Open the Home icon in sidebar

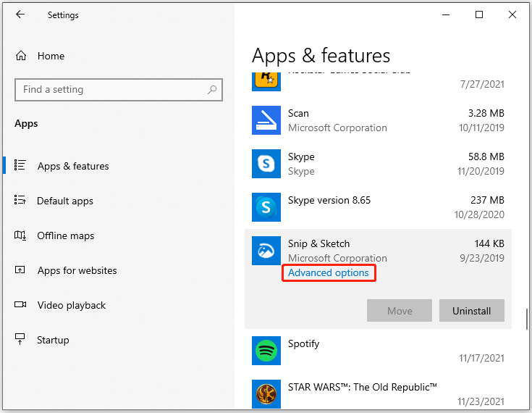(x=21, y=55)
